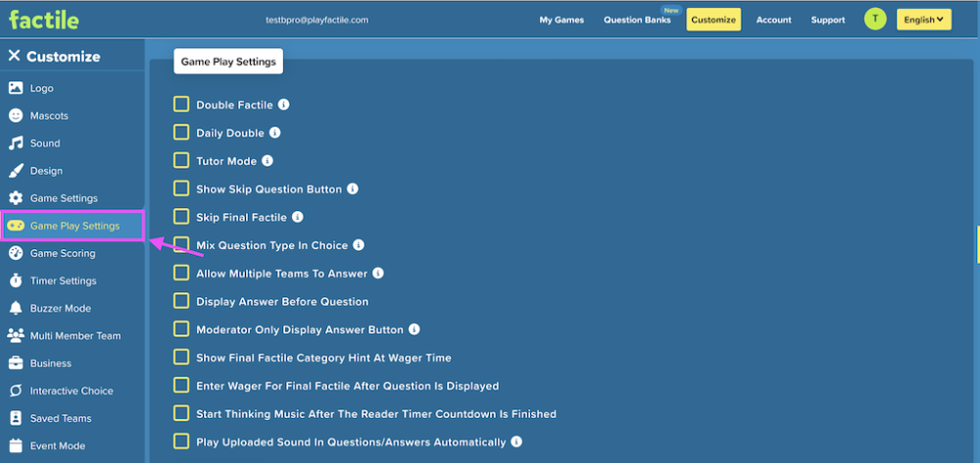Show info for Moderator Only Display Answer Button
The width and height of the screenshot is (980, 463).
[x=415, y=329]
